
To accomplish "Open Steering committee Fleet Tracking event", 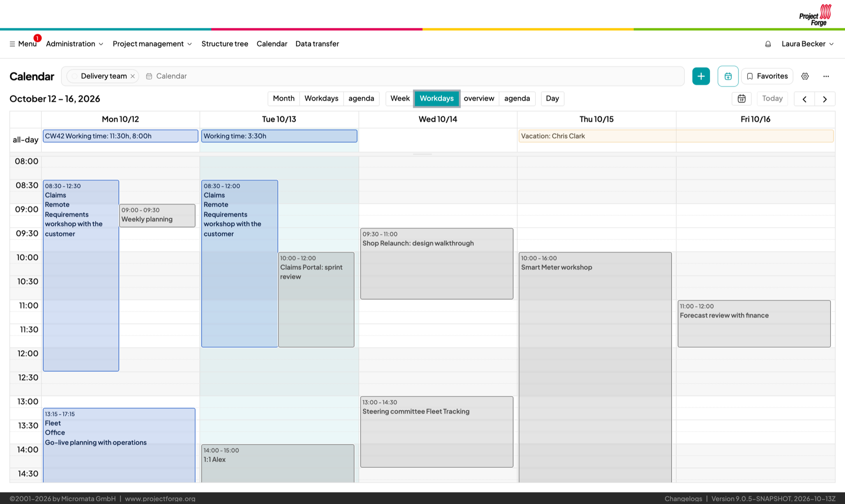I will (437, 431).
